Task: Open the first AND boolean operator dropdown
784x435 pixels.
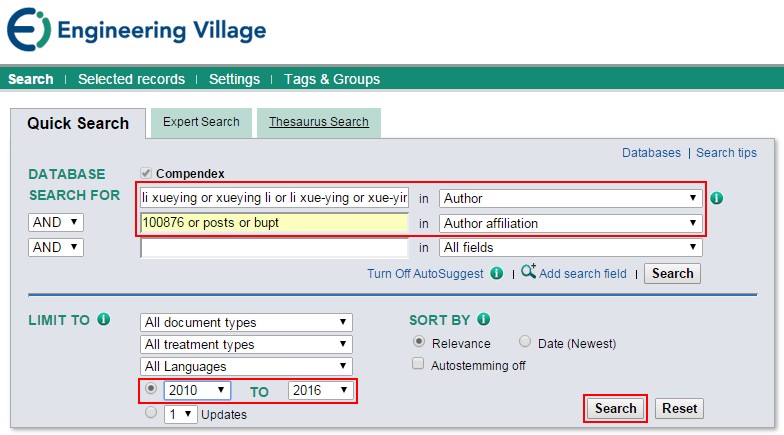Action: click(x=55, y=222)
